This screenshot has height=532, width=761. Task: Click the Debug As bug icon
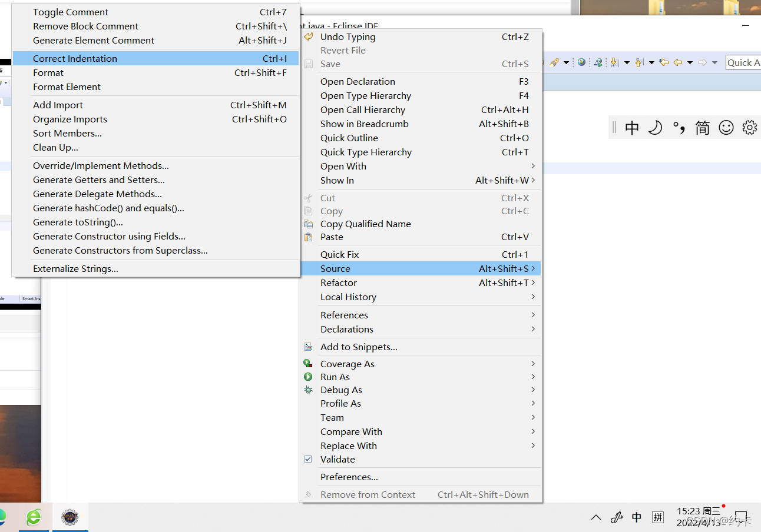pos(308,390)
